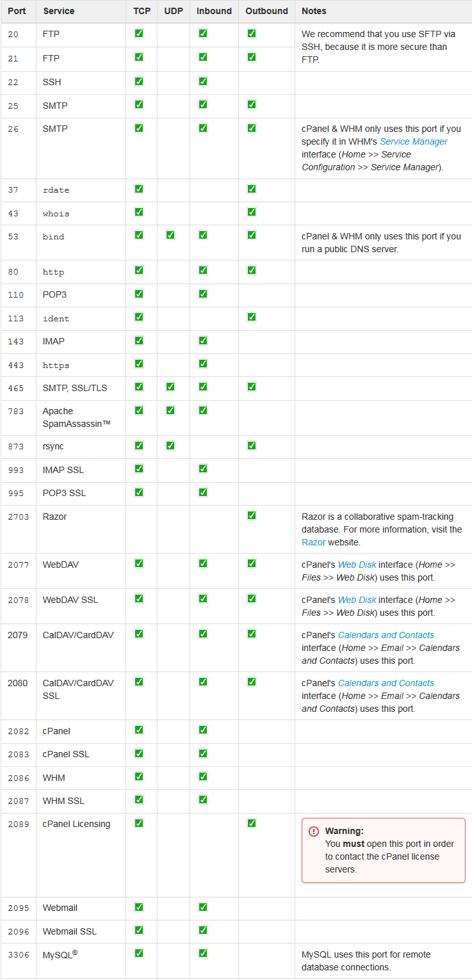Open the Service Manager link

[414, 141]
